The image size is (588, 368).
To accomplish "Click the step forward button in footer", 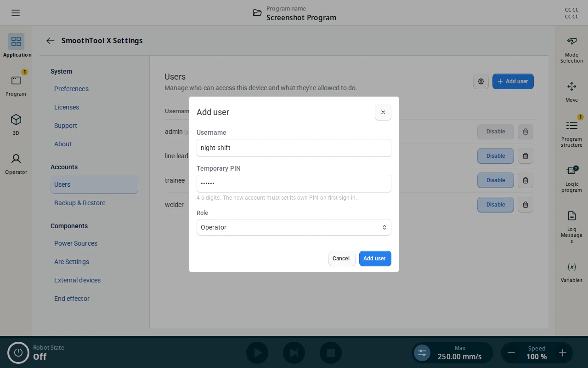I will pos(294,353).
